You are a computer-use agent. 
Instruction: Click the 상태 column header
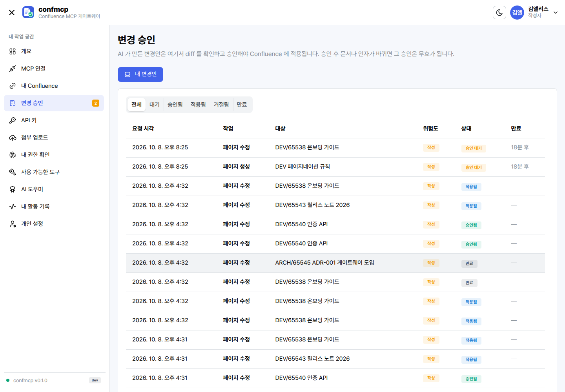click(466, 129)
